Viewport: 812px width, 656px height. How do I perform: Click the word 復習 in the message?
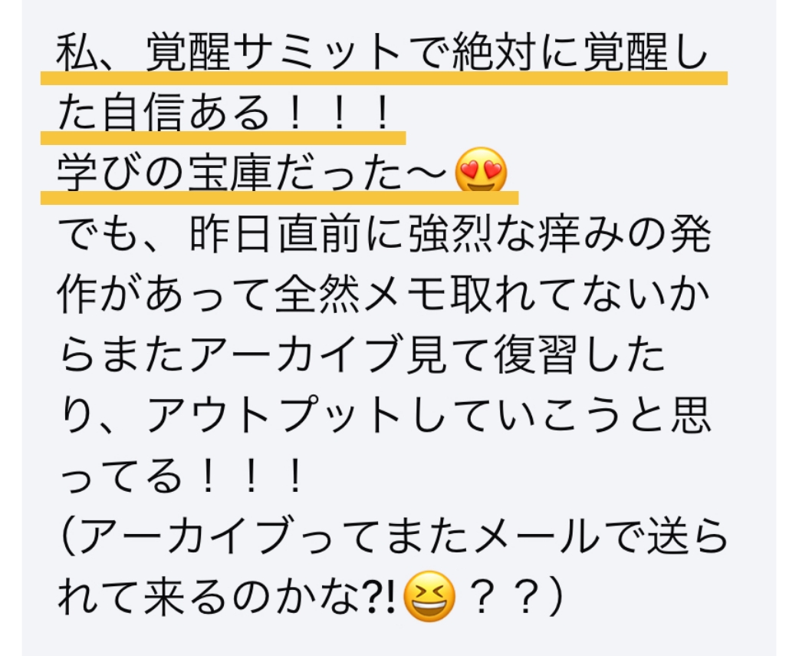(535, 355)
